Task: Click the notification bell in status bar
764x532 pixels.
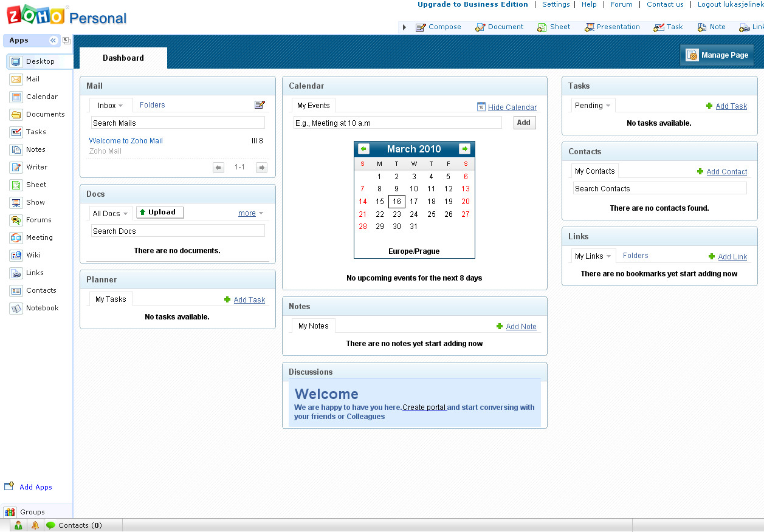Action: 35,525
